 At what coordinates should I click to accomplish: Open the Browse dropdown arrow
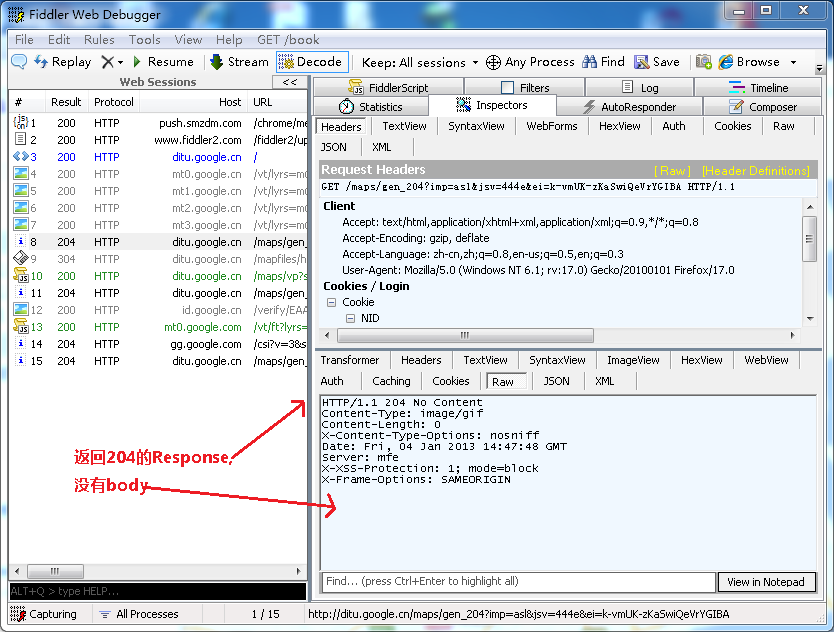tap(794, 62)
